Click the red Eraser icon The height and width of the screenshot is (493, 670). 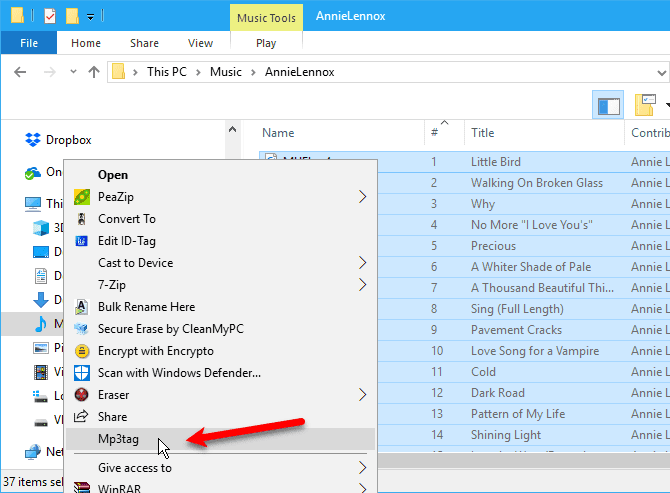81,395
